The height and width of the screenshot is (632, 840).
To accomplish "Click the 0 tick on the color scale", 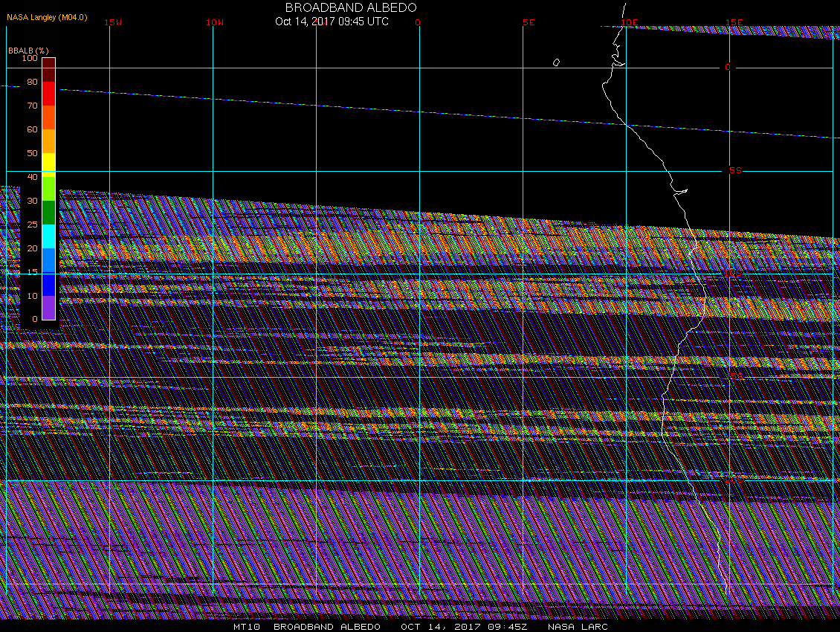I will point(35,320).
